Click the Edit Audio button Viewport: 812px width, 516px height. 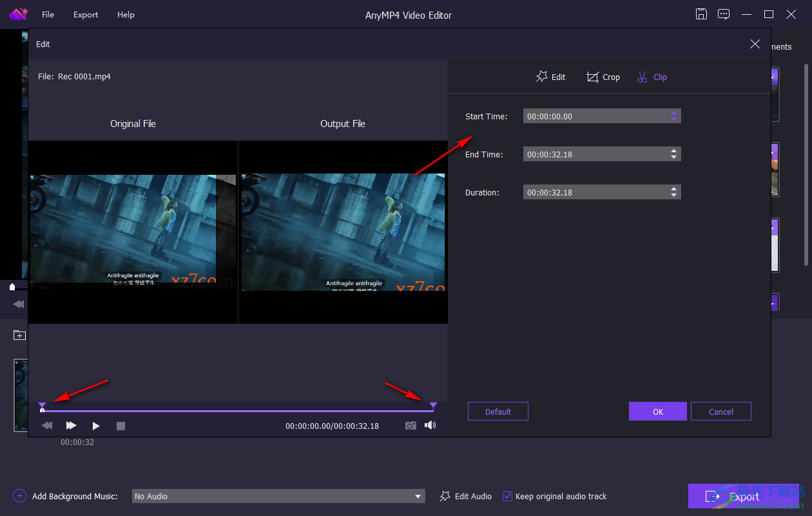(x=465, y=496)
